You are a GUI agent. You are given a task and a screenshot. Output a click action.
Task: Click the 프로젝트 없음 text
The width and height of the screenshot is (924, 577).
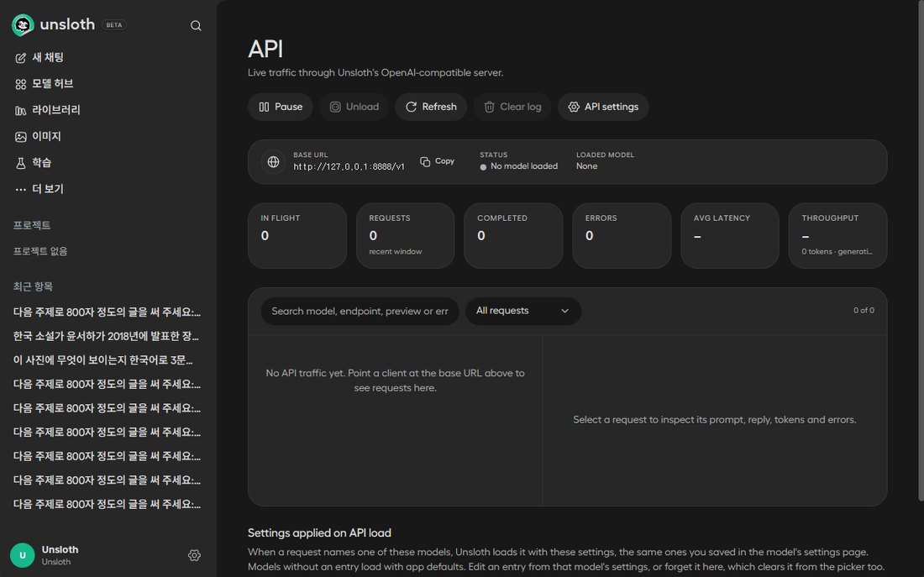click(x=40, y=251)
